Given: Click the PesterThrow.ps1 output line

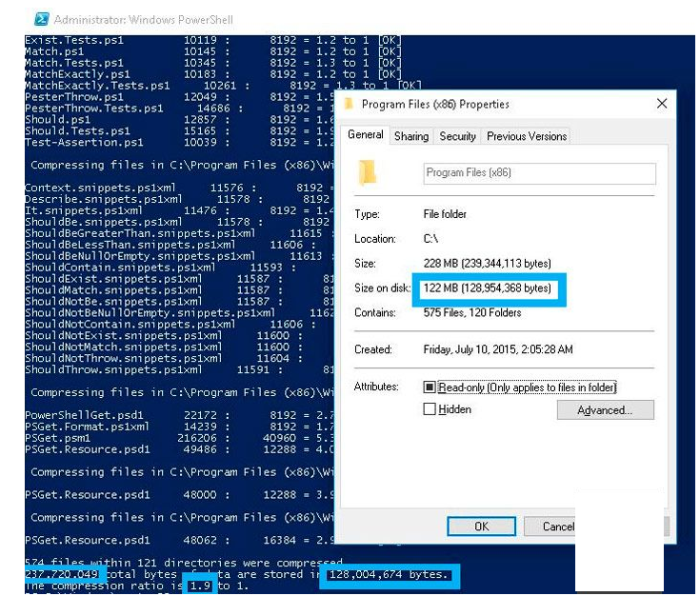Looking at the screenshot, I should 179,97.
